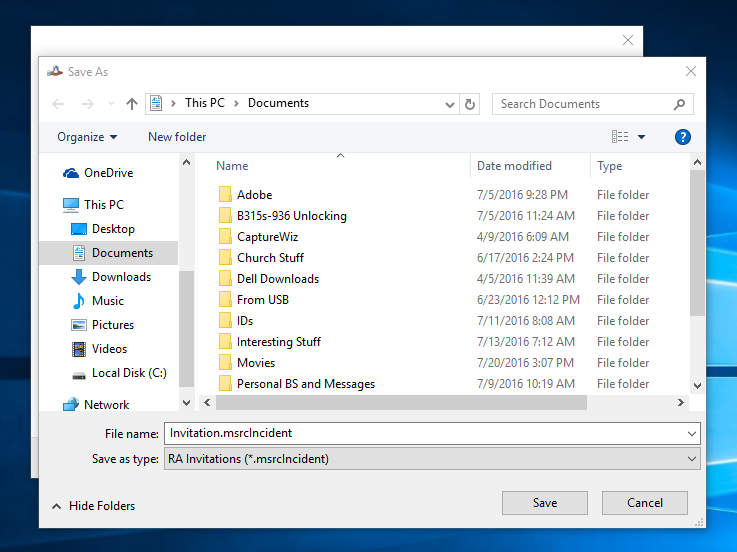This screenshot has width=737, height=552.
Task: Open the Save as type dropdown
Action: pyautogui.click(x=432, y=459)
